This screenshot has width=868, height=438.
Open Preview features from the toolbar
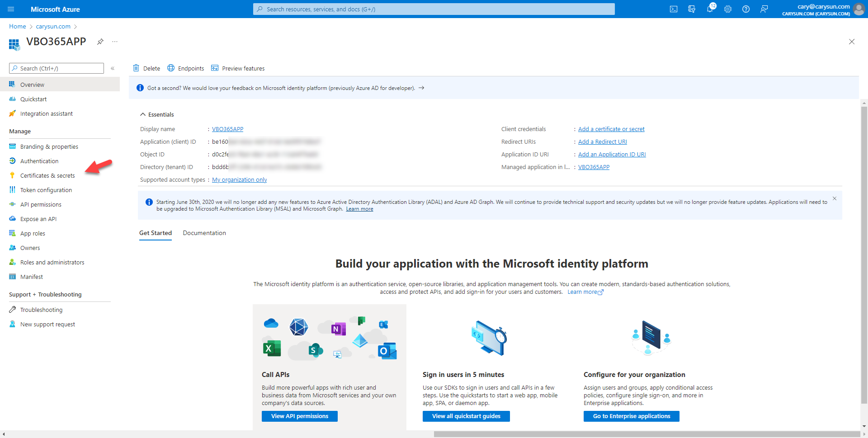238,68
